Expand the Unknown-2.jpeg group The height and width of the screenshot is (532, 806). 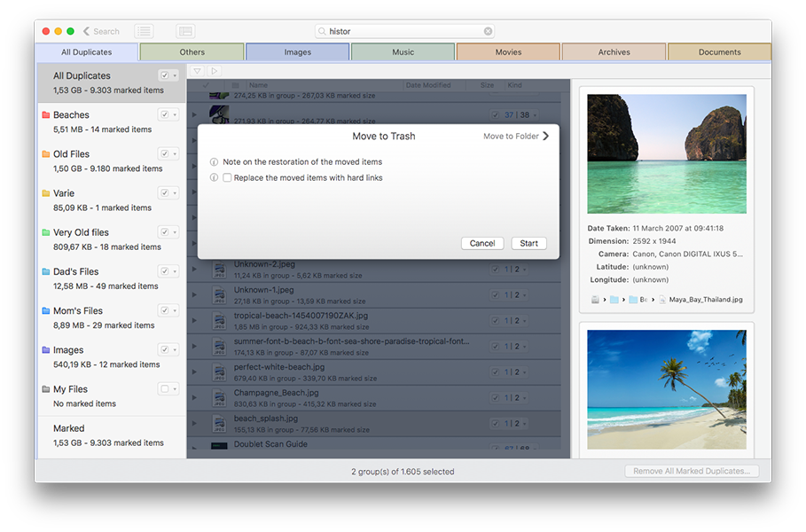(x=194, y=270)
